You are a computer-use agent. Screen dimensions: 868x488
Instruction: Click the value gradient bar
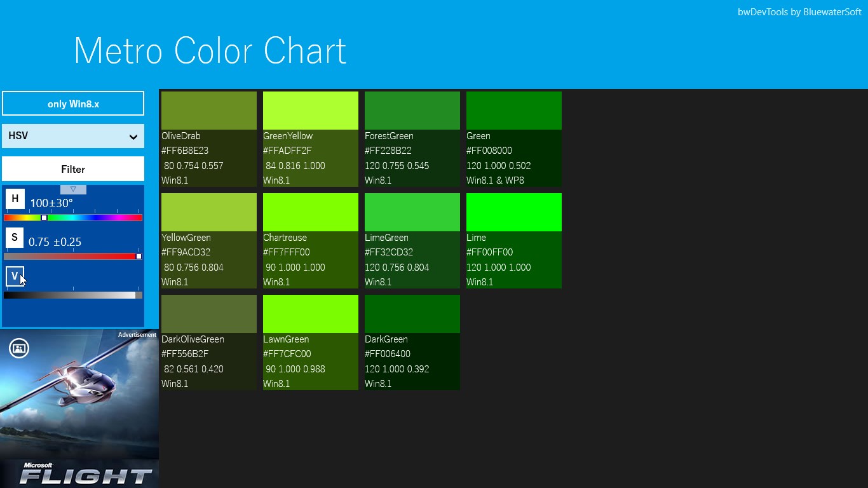[72, 295]
